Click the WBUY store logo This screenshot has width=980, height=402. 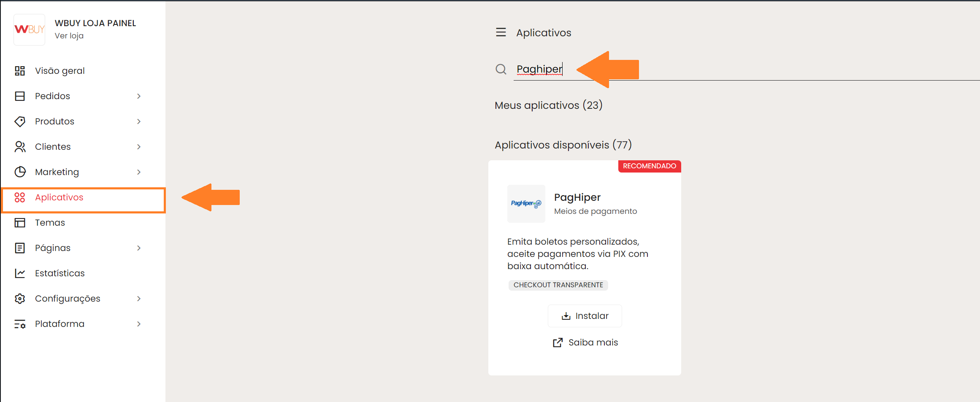[30, 30]
